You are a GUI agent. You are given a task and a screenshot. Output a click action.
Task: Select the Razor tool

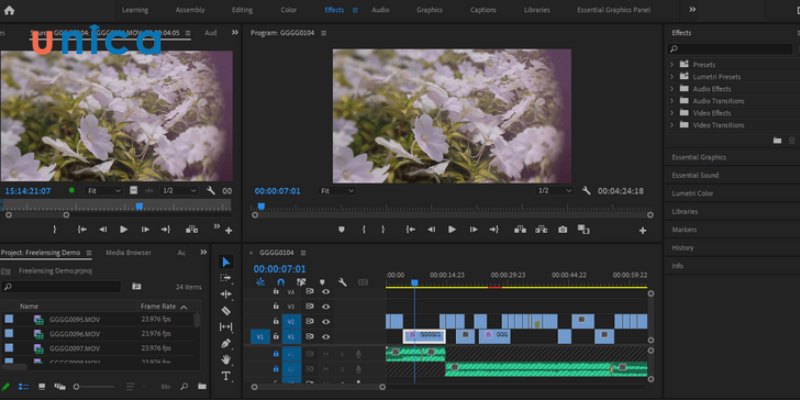tap(226, 311)
